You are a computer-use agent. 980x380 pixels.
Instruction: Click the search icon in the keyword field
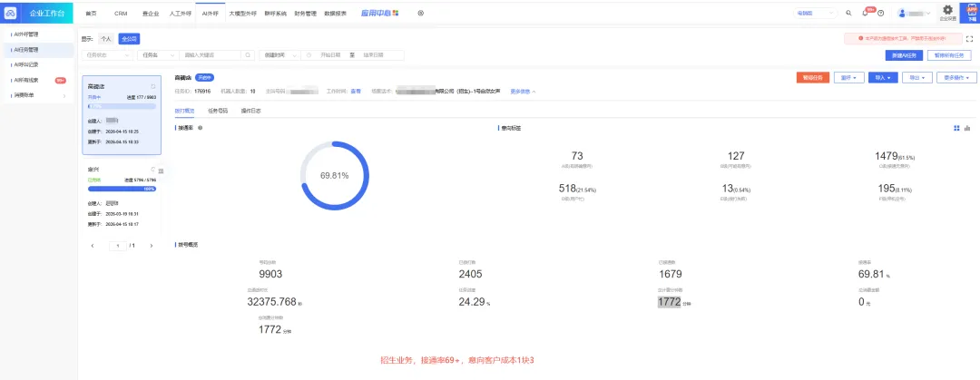click(249, 55)
